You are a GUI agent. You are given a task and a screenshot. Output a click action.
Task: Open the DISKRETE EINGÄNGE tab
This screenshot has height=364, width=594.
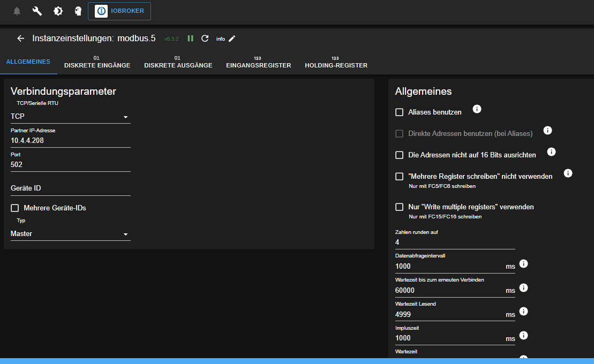click(97, 65)
